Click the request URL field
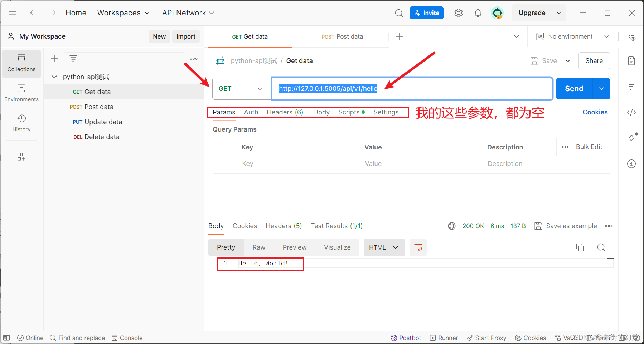Image resolution: width=644 pixels, height=344 pixels. coord(412,89)
